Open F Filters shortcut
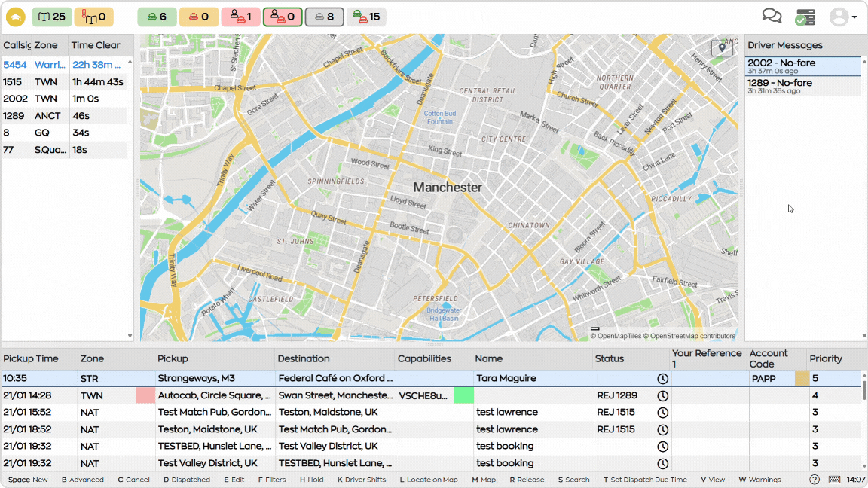The image size is (868, 488). pyautogui.click(x=272, y=480)
